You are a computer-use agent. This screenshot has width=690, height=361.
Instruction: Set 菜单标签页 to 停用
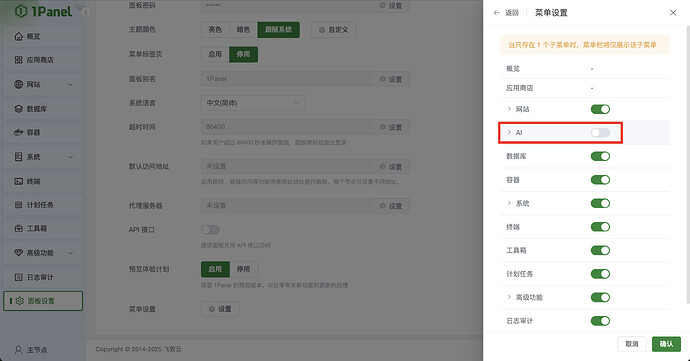[x=243, y=54]
